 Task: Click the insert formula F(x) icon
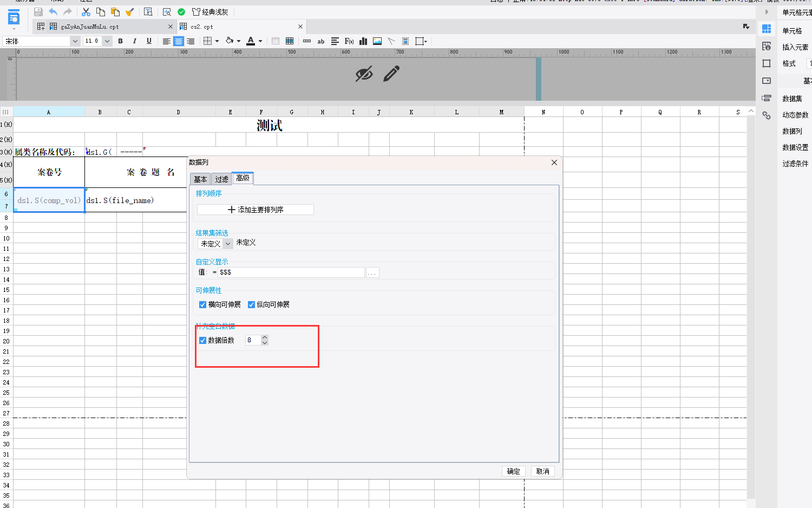pos(349,41)
